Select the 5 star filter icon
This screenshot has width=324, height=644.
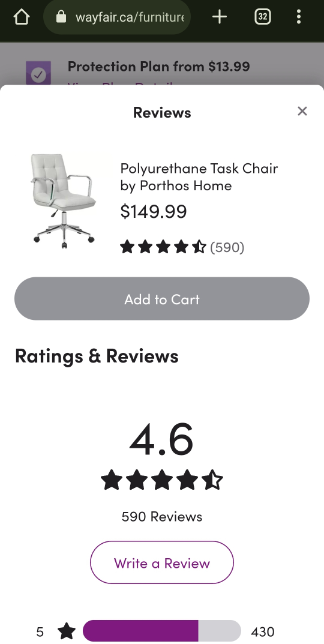(x=67, y=631)
